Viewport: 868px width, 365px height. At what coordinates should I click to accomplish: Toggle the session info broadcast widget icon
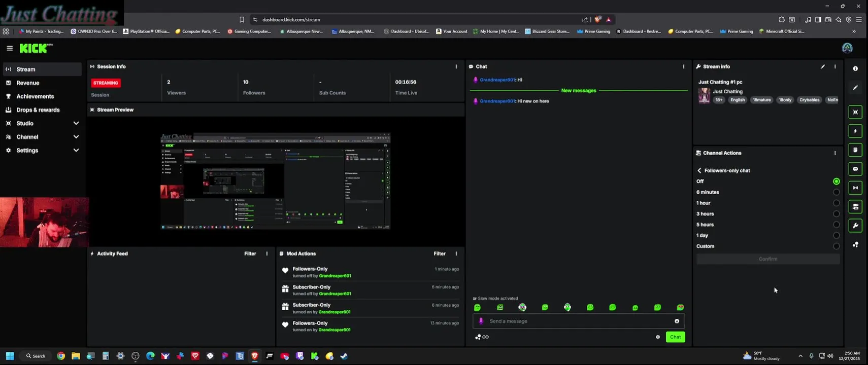pos(855,188)
